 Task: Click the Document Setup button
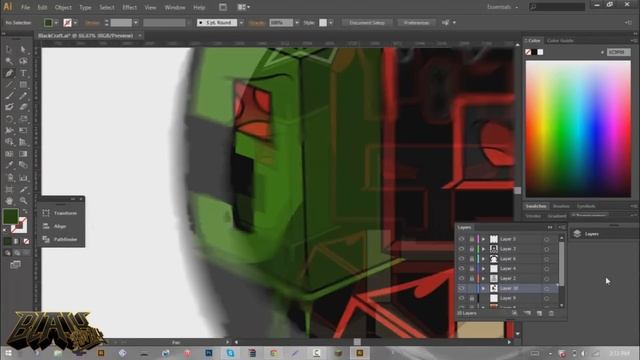point(367,23)
